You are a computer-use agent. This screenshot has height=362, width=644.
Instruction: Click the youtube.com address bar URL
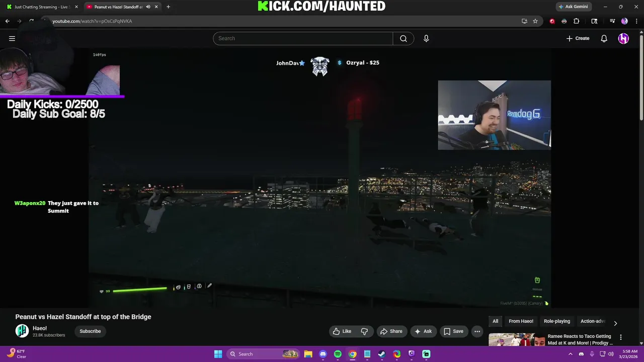click(x=93, y=21)
